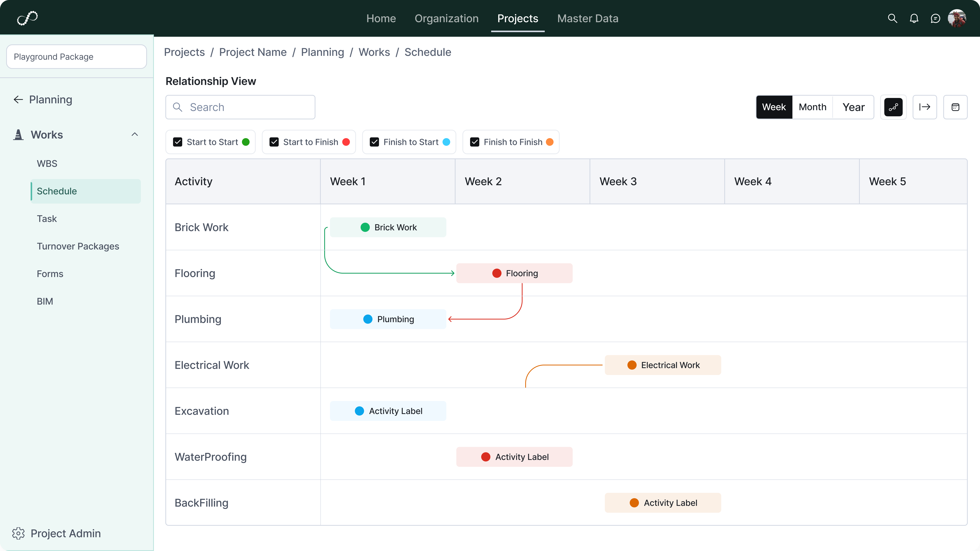Screen dimensions: 980x551
Task: Select the BackFilling row Activity Label bar
Action: click(663, 503)
